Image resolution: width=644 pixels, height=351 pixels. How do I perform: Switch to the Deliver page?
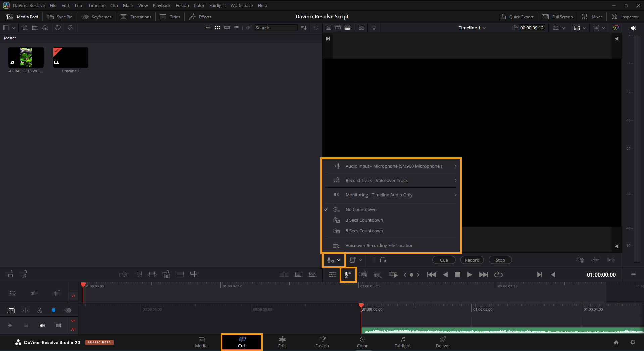[443, 342]
